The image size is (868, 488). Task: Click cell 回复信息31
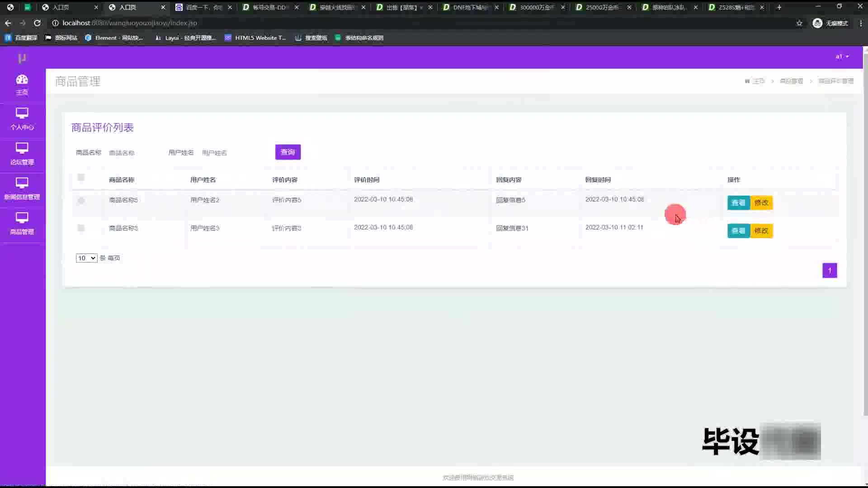(x=512, y=228)
